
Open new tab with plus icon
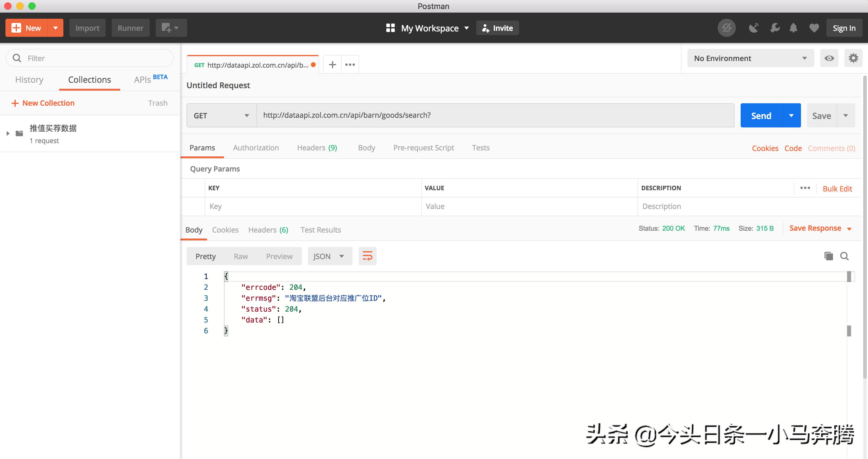click(332, 64)
